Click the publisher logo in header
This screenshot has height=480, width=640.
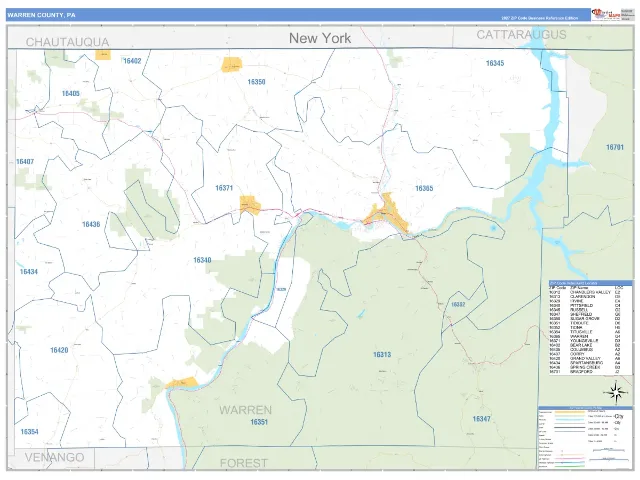[x=606, y=14]
